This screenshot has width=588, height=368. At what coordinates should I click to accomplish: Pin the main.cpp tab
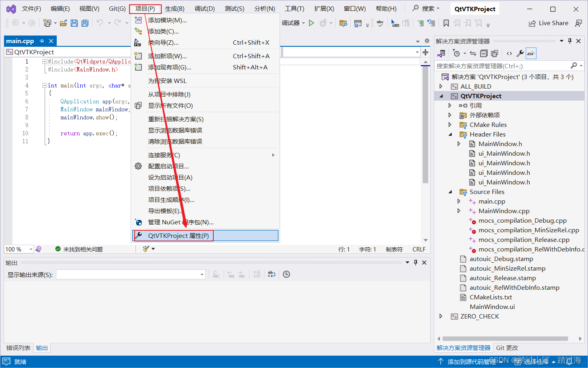point(42,41)
